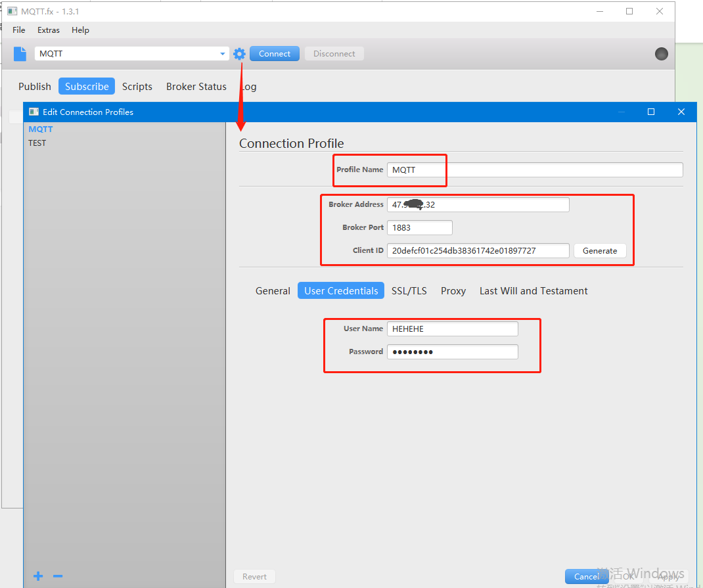This screenshot has width=703, height=588.
Task: Focus the Password field
Action: (452, 352)
